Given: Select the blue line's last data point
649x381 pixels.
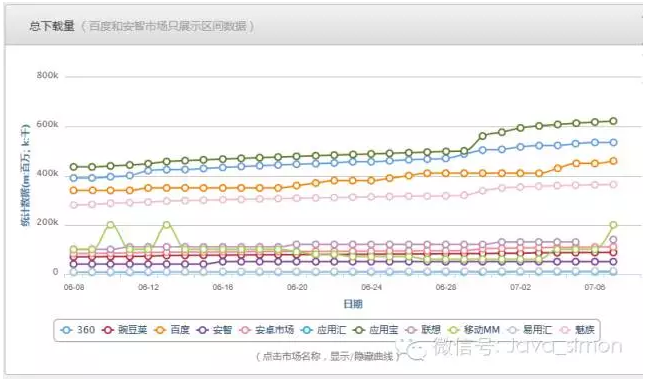Looking at the screenshot, I should pos(613,142).
